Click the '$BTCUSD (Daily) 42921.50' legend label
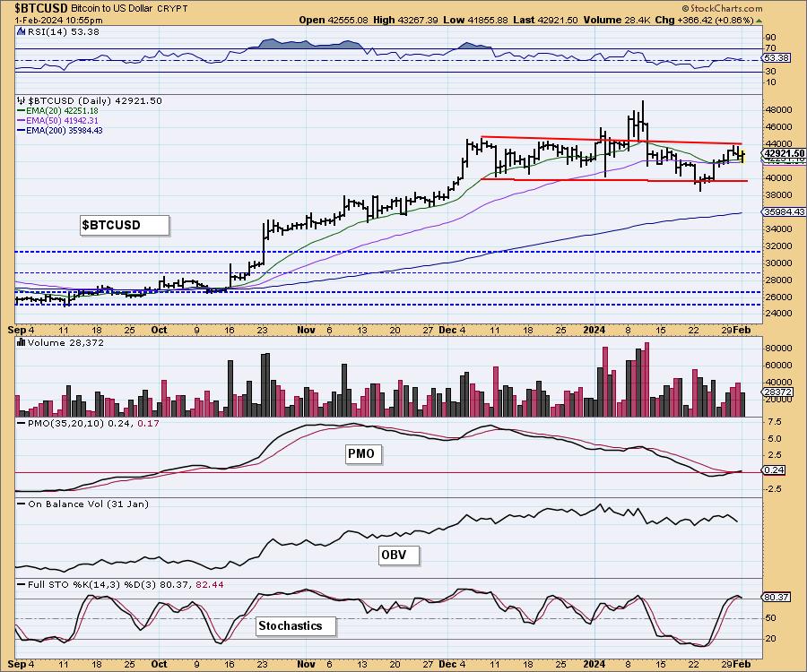The width and height of the screenshot is (807, 672). 95,100
